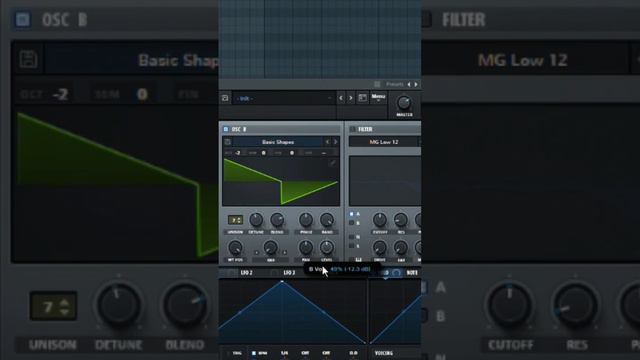Click the OSC B LEVEL knob
640x360 pixels.
tap(327, 248)
